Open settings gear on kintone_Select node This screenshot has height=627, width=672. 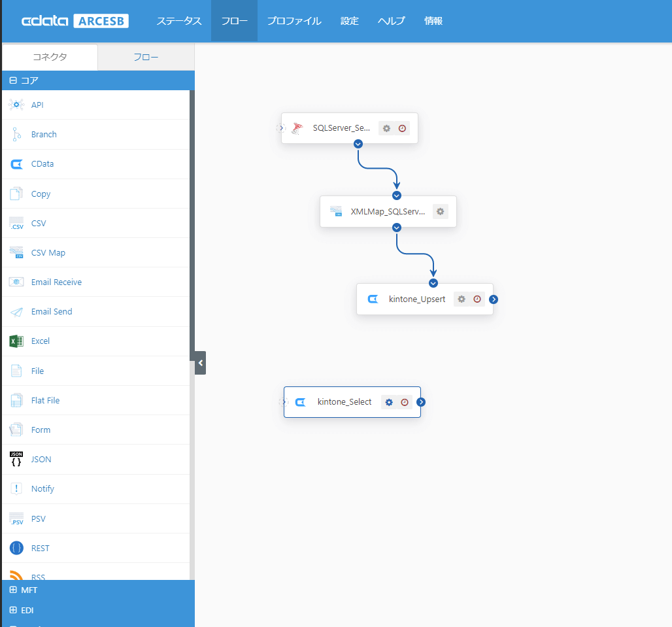tap(389, 402)
